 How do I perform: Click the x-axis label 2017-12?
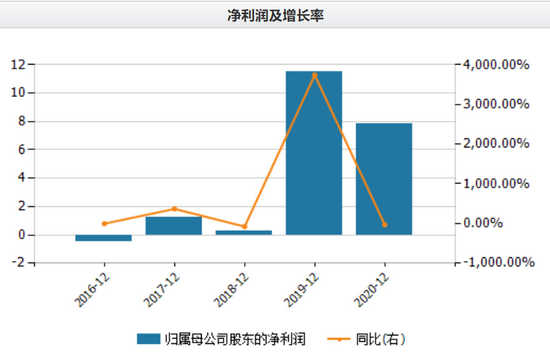tap(162, 290)
